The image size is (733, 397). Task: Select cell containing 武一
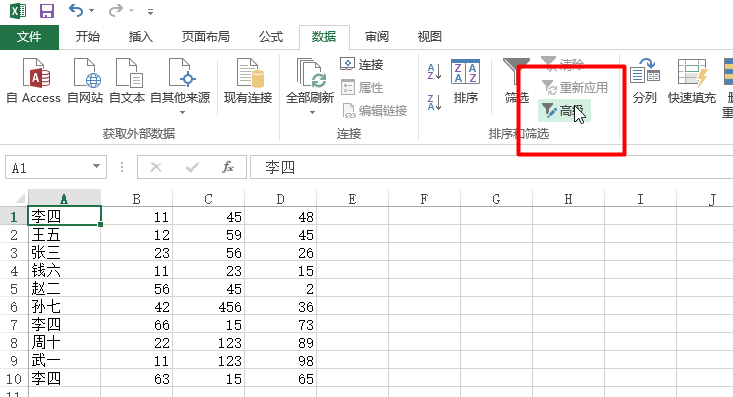coord(65,361)
